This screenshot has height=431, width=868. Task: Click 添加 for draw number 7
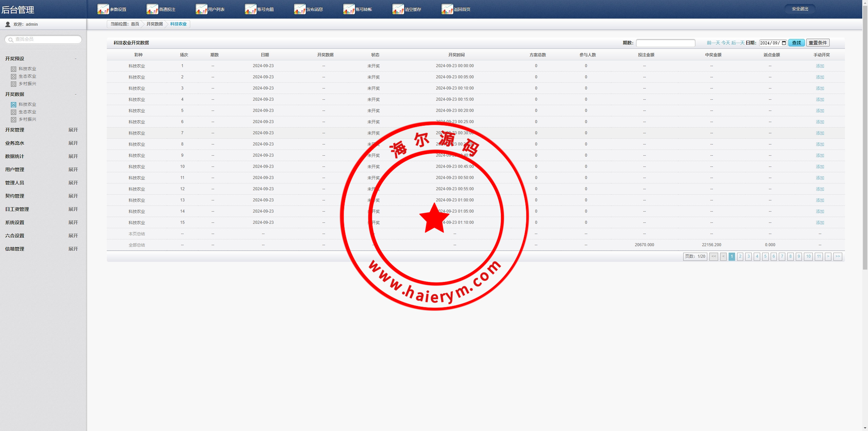pos(820,133)
